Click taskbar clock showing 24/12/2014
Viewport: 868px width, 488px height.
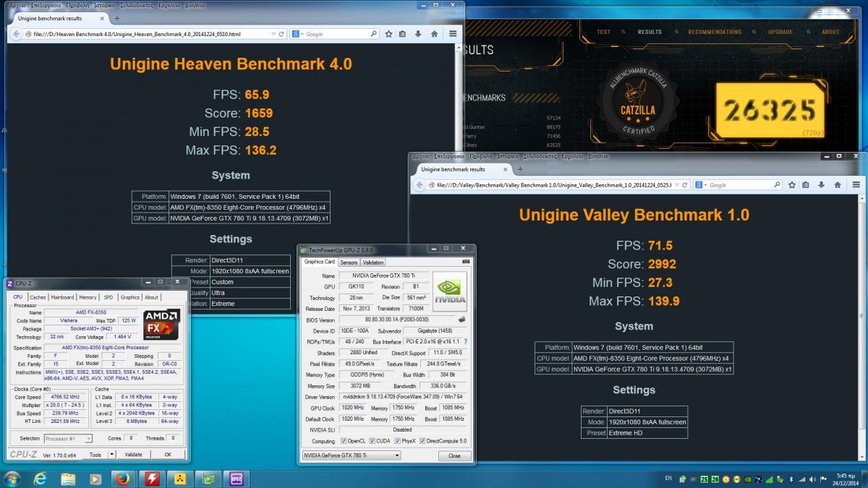[845, 479]
